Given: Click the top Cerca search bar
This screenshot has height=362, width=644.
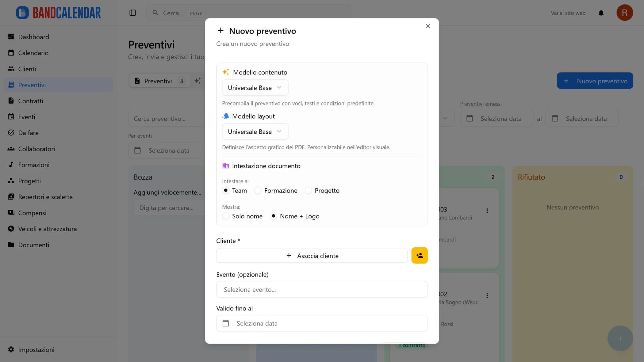Looking at the screenshot, I should 249,13.
